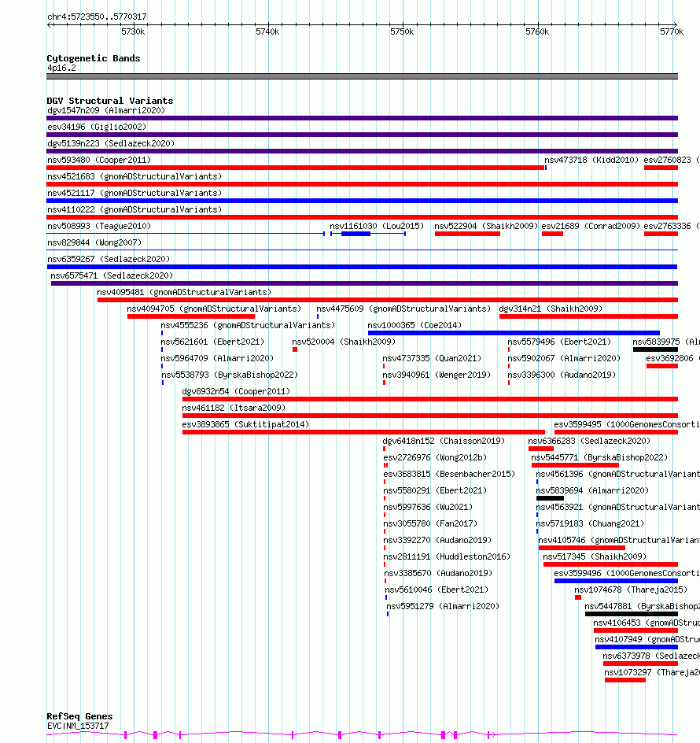700x743 pixels.
Task: Select nsv3385670 (Audano2019) label
Action: (x=438, y=573)
